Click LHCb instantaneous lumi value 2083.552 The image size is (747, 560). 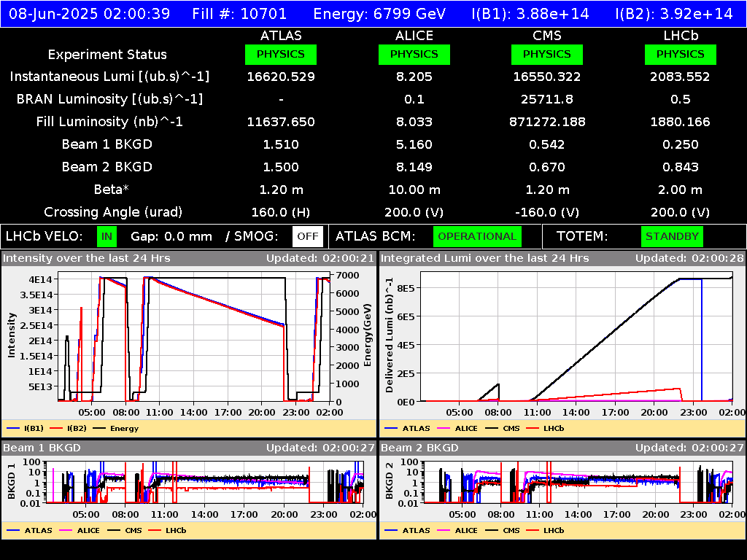point(681,77)
